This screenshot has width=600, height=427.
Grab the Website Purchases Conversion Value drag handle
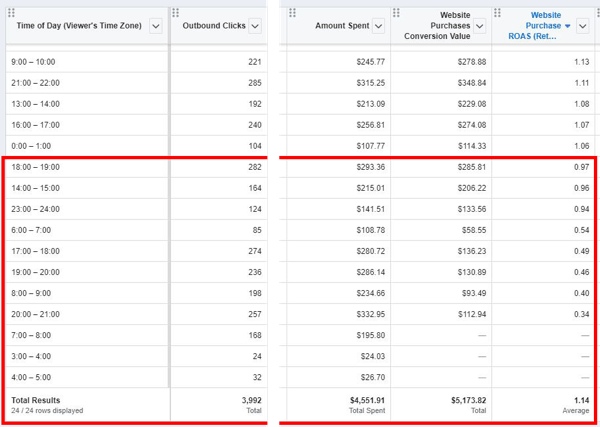coord(396,13)
